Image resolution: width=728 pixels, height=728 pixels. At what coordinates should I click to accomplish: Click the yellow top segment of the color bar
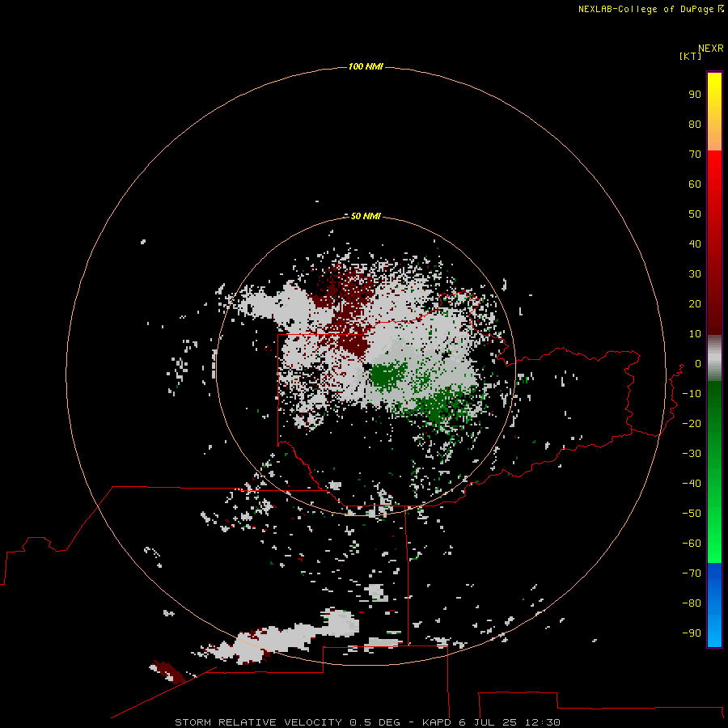(714, 111)
